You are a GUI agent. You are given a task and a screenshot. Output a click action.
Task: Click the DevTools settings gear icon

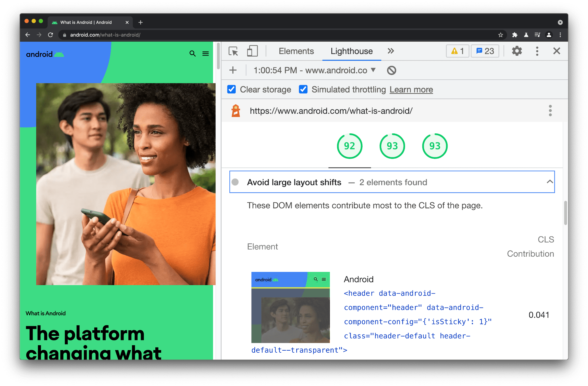pos(517,51)
